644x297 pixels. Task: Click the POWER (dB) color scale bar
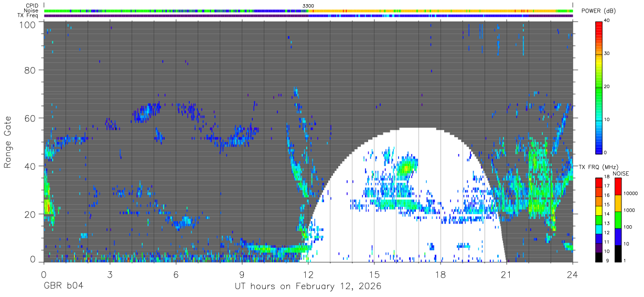point(599,87)
